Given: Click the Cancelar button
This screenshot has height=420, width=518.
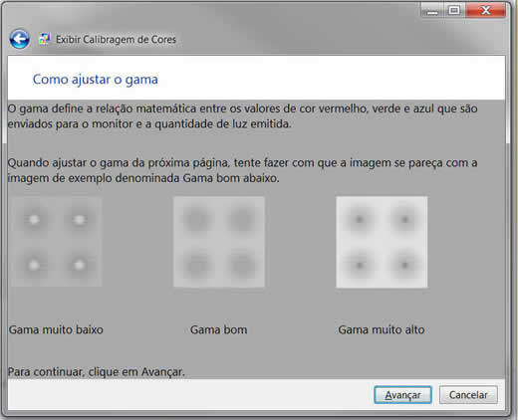Looking at the screenshot, I should [x=468, y=395].
